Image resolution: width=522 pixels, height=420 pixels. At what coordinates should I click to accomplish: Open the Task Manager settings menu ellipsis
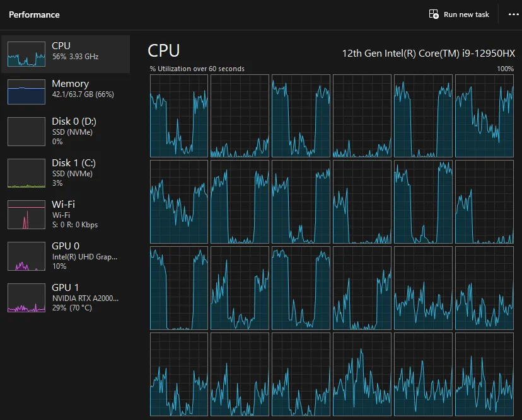coord(514,14)
